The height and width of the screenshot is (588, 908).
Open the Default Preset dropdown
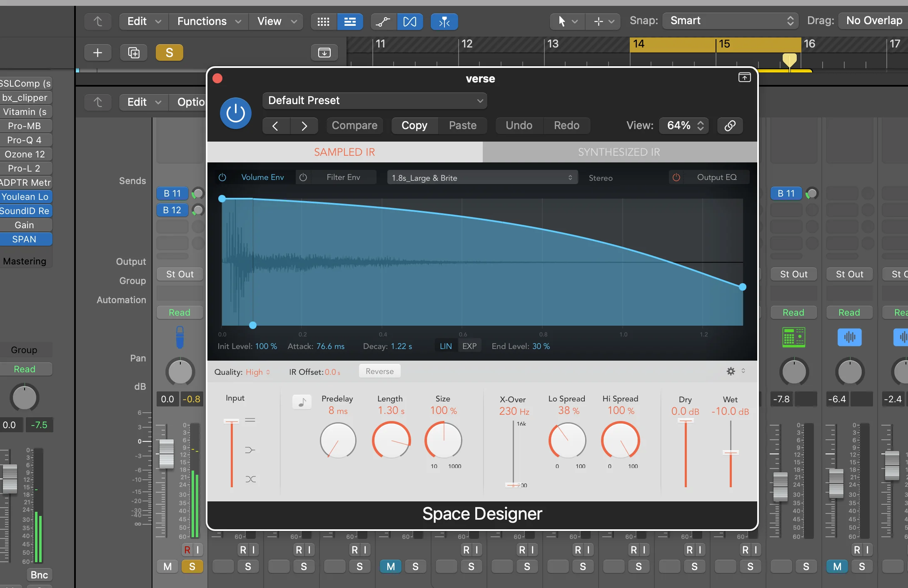coord(374,100)
